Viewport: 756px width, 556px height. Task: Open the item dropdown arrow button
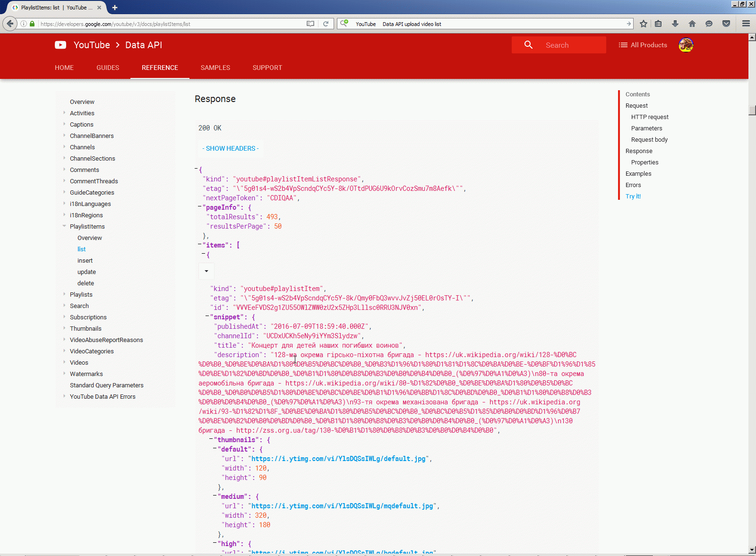point(206,271)
